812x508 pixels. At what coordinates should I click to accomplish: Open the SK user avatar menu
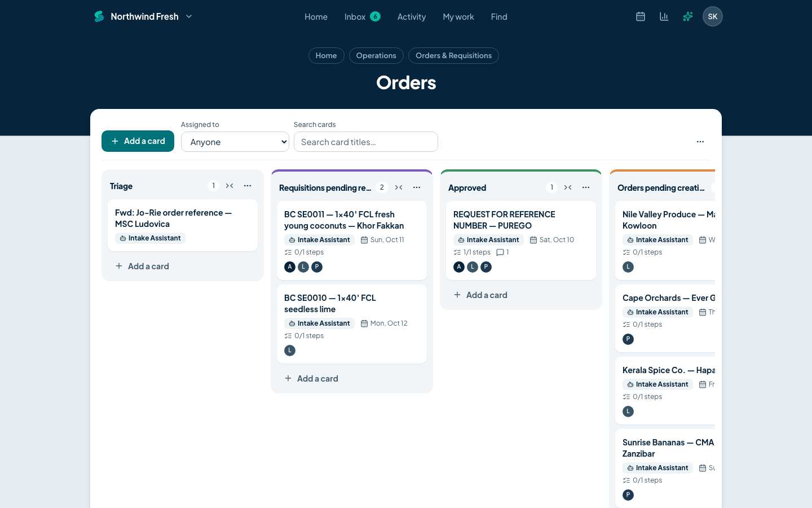[x=713, y=16]
